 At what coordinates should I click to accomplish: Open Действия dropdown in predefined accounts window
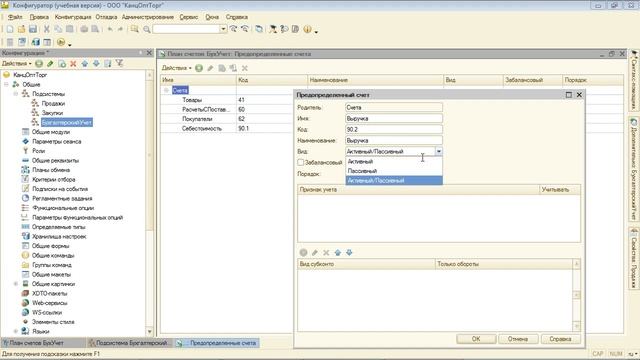pyautogui.click(x=176, y=68)
